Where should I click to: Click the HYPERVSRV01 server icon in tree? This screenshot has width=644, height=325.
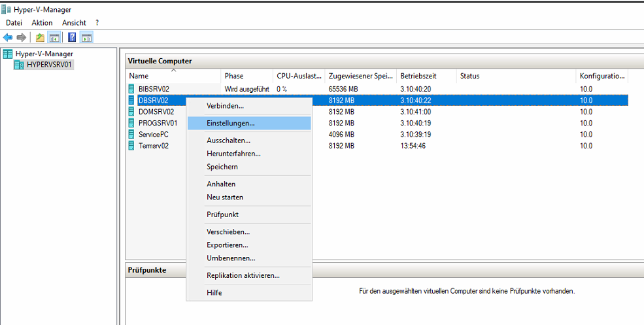click(x=19, y=65)
